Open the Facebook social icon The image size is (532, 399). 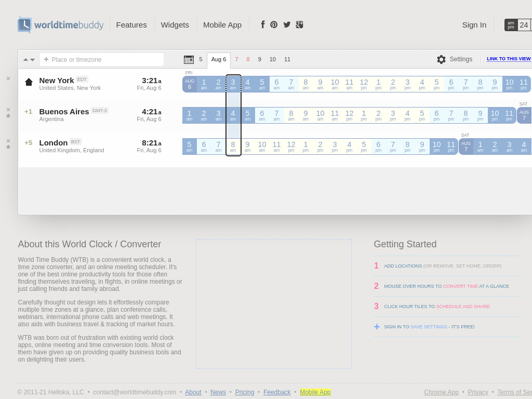pos(262,24)
